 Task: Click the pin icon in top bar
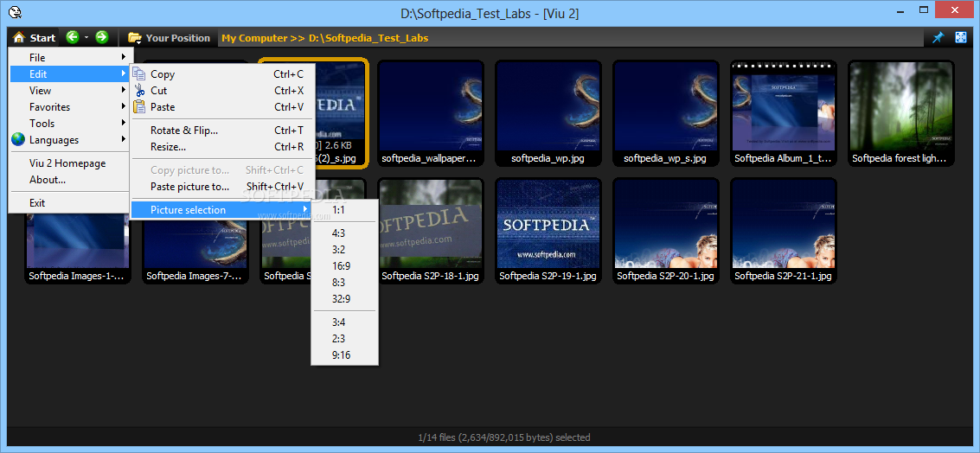point(938,37)
